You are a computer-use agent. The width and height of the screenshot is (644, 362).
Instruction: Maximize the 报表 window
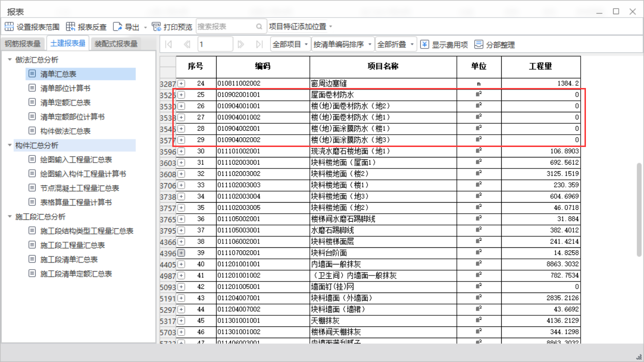point(616,11)
